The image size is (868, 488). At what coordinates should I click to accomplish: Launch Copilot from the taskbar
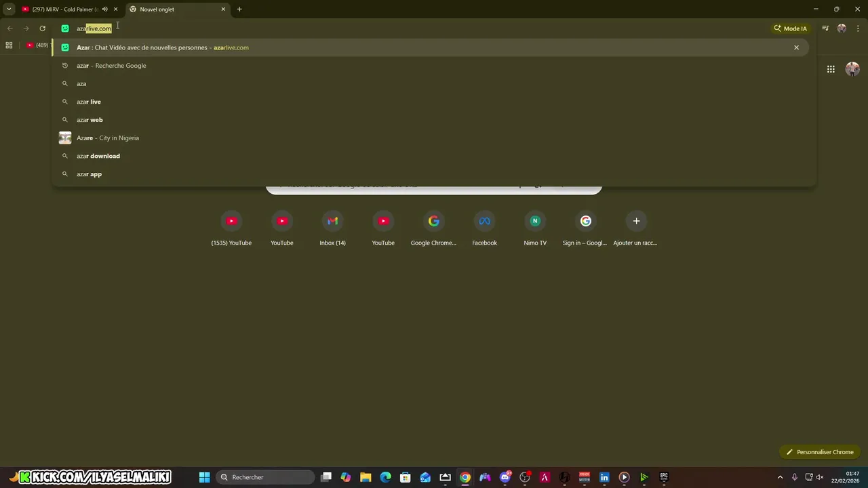346,477
